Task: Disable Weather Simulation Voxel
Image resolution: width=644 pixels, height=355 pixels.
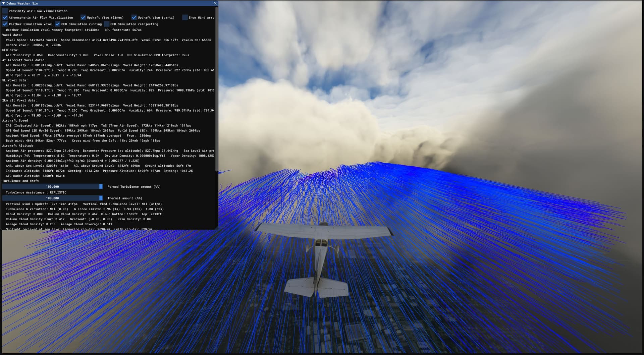Action: pos(5,24)
